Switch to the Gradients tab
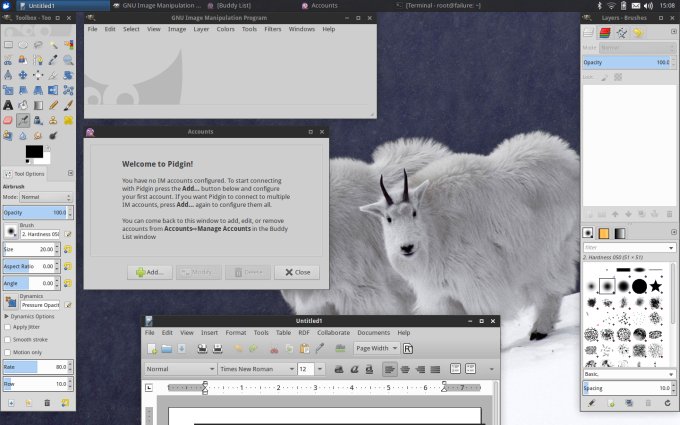 tap(620, 233)
